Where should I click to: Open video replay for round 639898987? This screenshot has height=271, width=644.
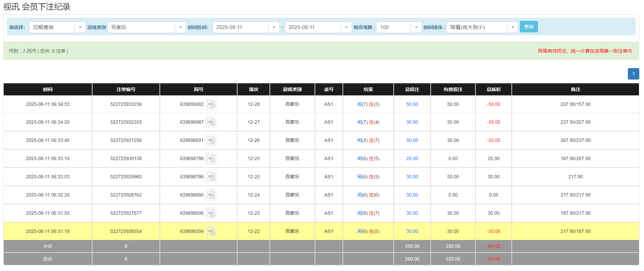click(211, 122)
